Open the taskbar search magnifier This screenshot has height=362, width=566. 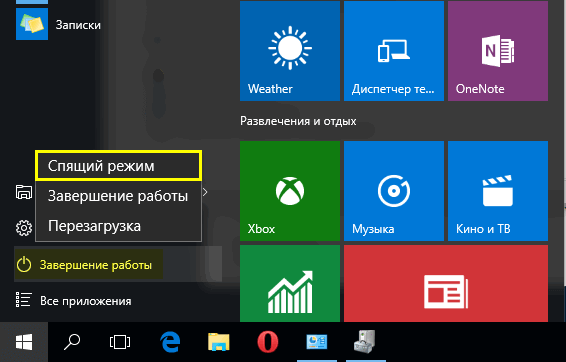click(x=72, y=342)
